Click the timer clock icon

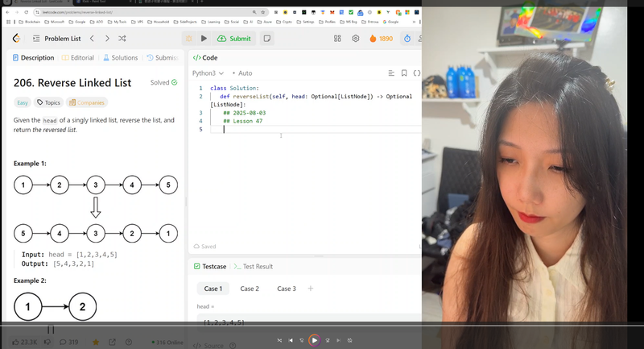407,38
